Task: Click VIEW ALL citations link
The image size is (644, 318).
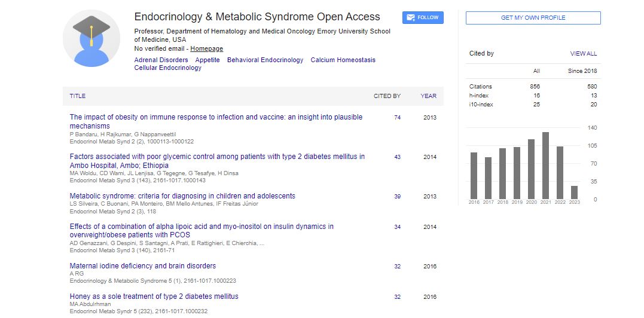Action: pyautogui.click(x=583, y=54)
